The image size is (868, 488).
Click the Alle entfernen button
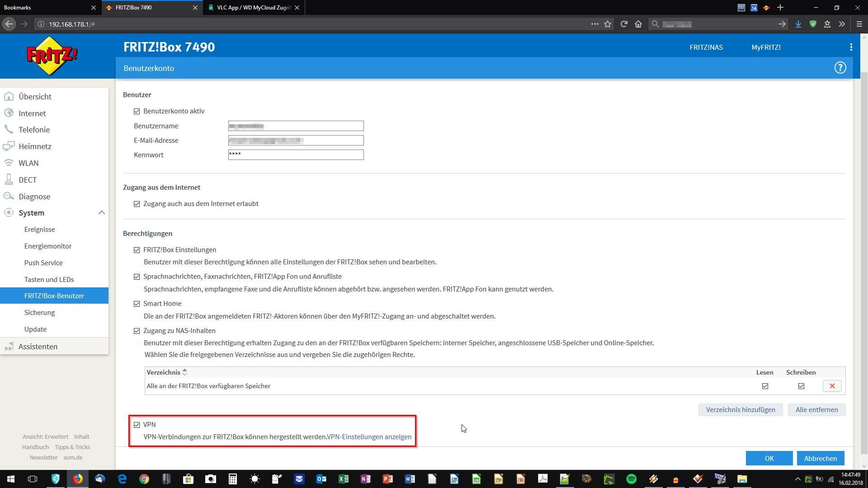coord(816,410)
